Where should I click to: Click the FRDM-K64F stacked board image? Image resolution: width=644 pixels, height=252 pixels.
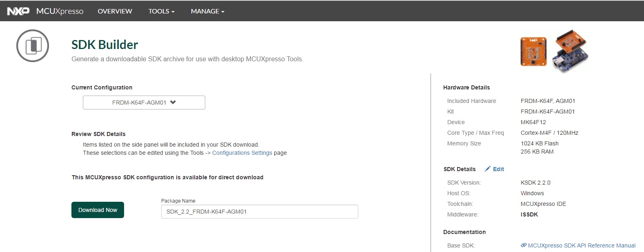(x=571, y=52)
